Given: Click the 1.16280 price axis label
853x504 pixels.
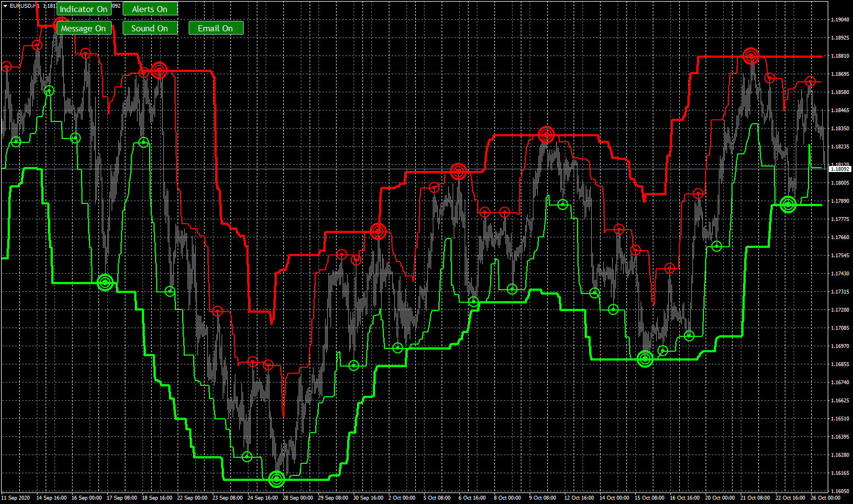Looking at the screenshot, I should 840,455.
